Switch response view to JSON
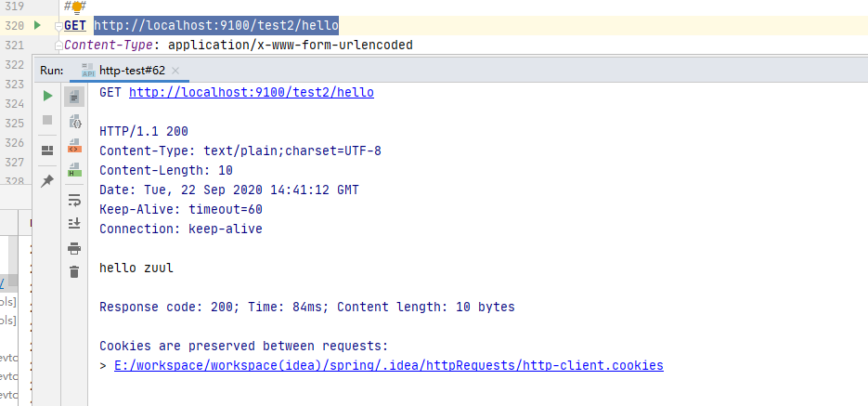This screenshot has width=868, height=406. (74, 122)
